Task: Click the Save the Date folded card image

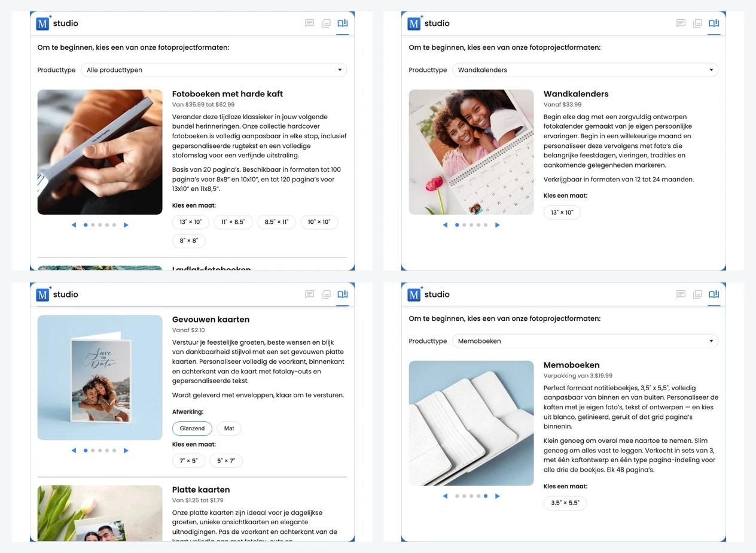Action: 100,378
